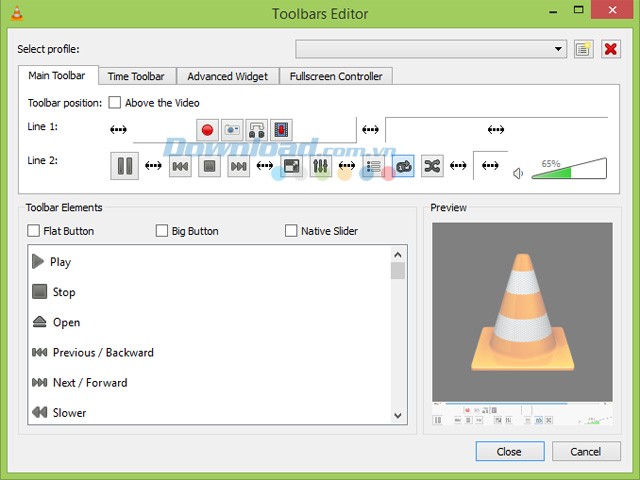Select the snapshot camera icon in Line 1
640x480 pixels.
[232, 129]
